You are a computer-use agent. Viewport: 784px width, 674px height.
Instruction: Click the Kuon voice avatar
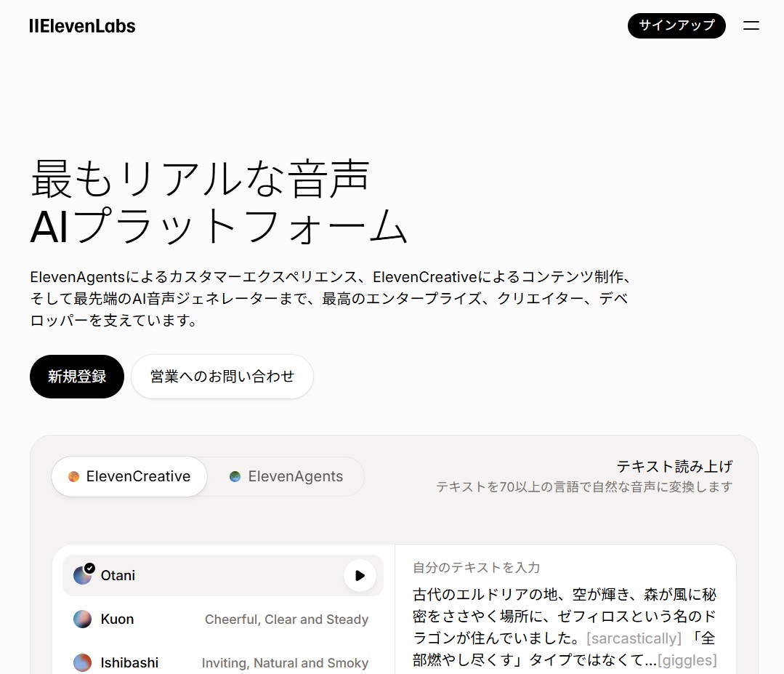tap(82, 619)
